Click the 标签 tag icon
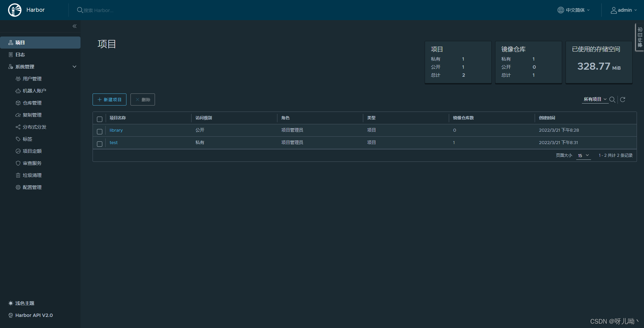644x328 pixels. point(18,139)
